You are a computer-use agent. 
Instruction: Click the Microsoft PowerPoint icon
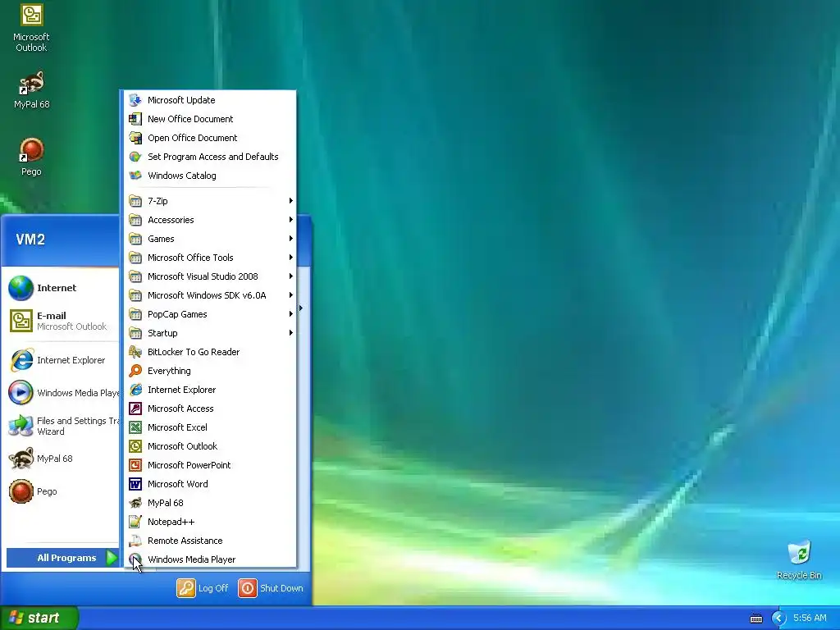click(135, 465)
